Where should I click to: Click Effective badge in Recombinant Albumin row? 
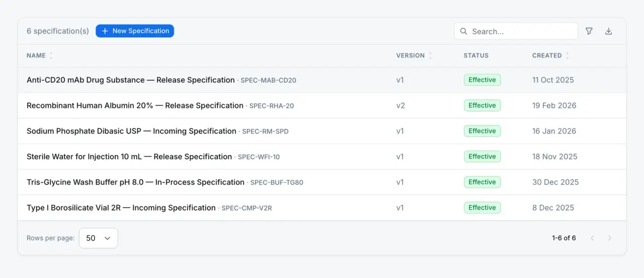point(482,106)
